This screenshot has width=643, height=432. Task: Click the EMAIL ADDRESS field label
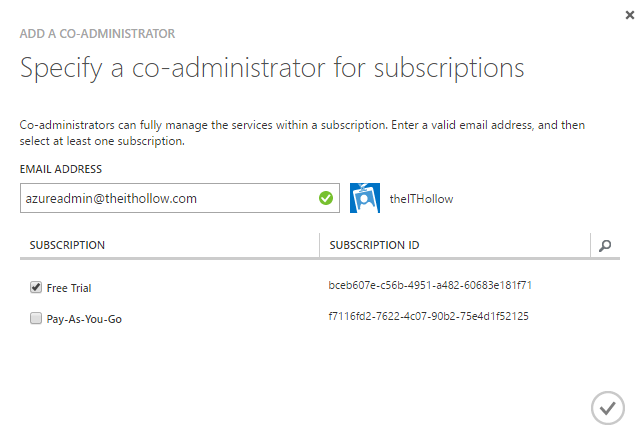click(61, 169)
